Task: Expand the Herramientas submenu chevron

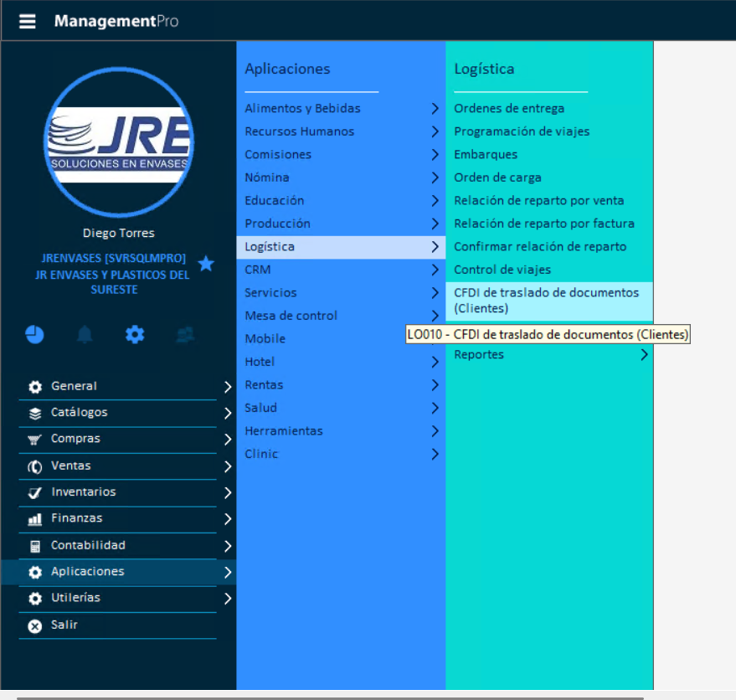Action: (x=435, y=431)
